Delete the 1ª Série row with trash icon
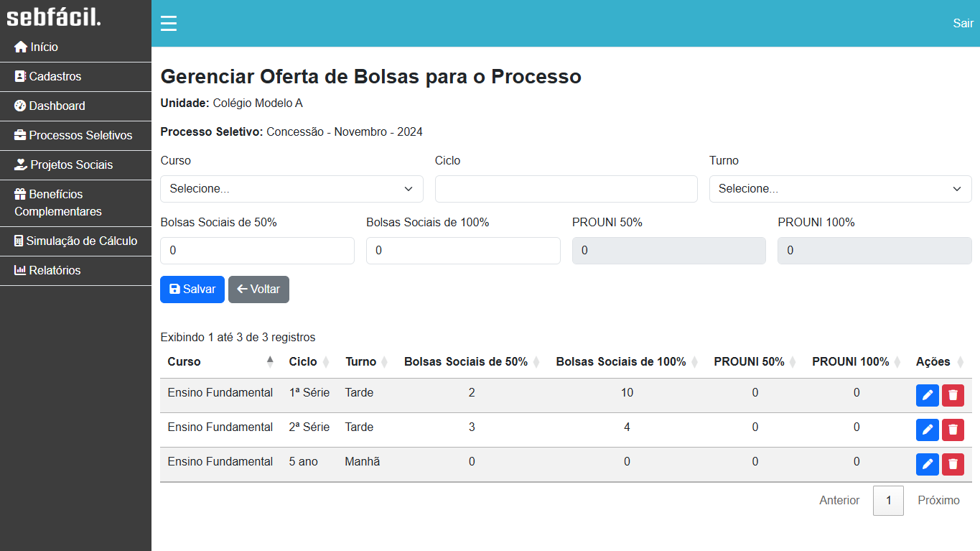 click(x=953, y=395)
